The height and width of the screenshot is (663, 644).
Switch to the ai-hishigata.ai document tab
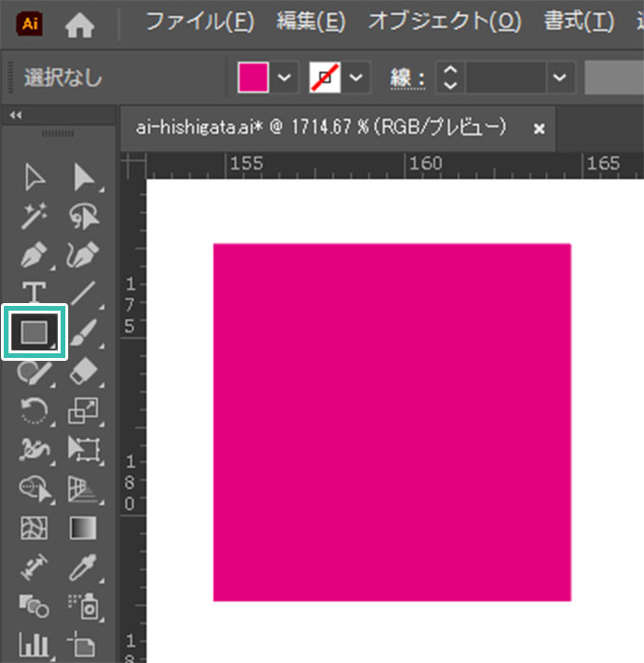click(322, 127)
